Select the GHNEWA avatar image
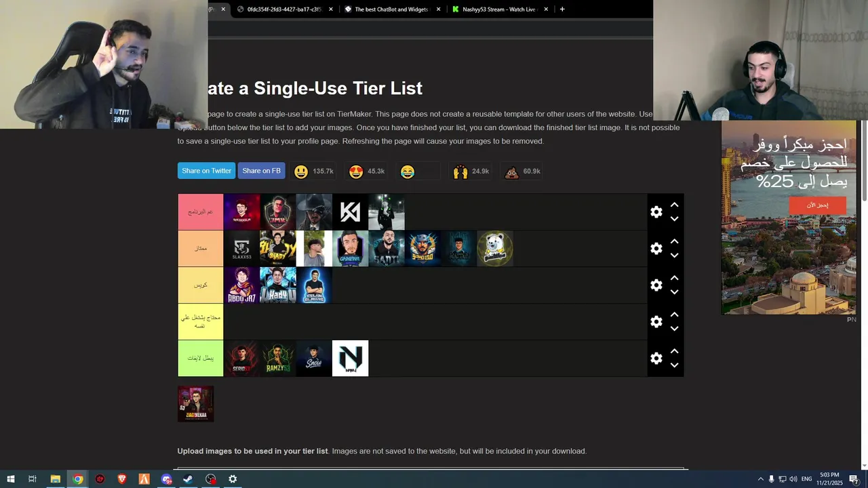The height and width of the screenshot is (488, 868). pos(350,249)
